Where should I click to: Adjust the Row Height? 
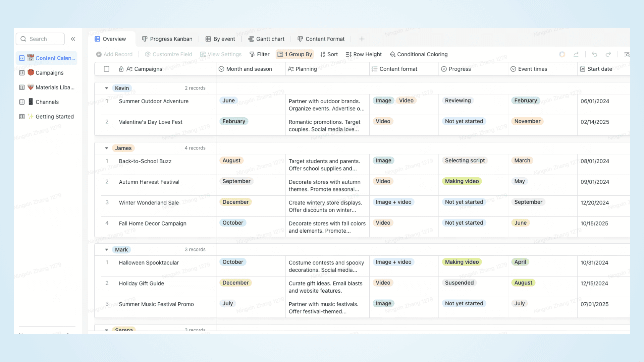pyautogui.click(x=364, y=54)
